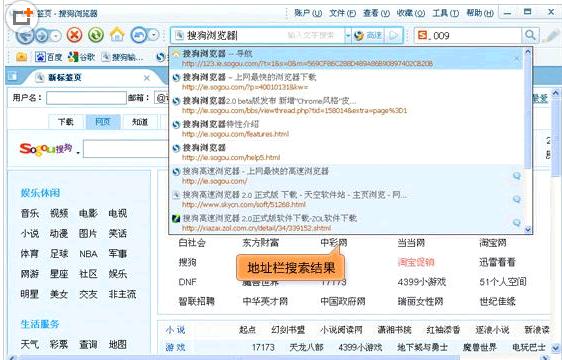Open the 帮助(H) menu
Screen dimensions: 562x360
[480, 13]
